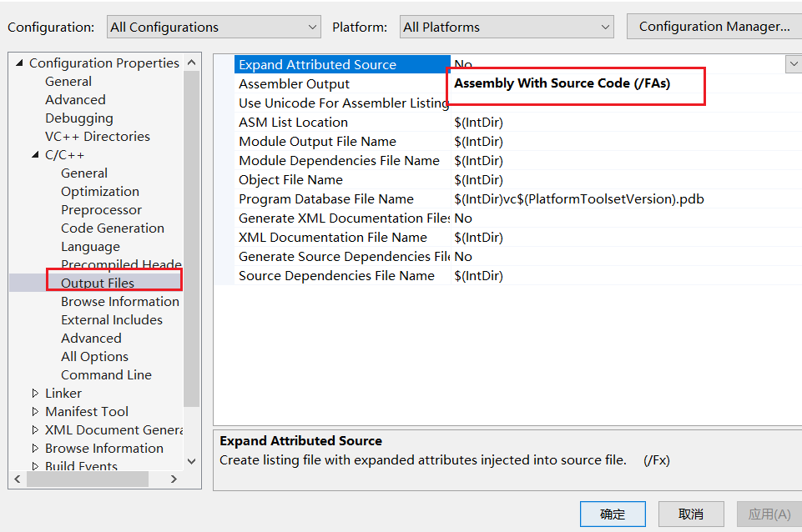The height and width of the screenshot is (532, 802).
Task: Select Output Files in the tree
Action: pos(98,284)
